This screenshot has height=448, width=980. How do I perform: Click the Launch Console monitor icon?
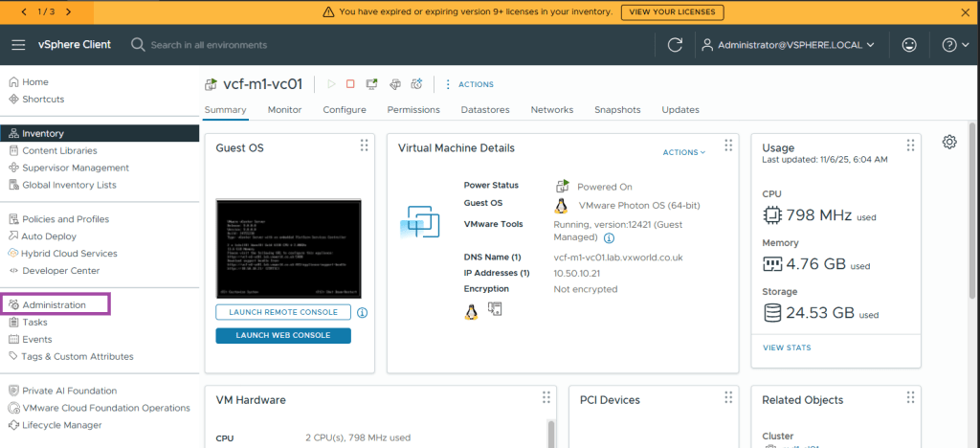pos(371,84)
